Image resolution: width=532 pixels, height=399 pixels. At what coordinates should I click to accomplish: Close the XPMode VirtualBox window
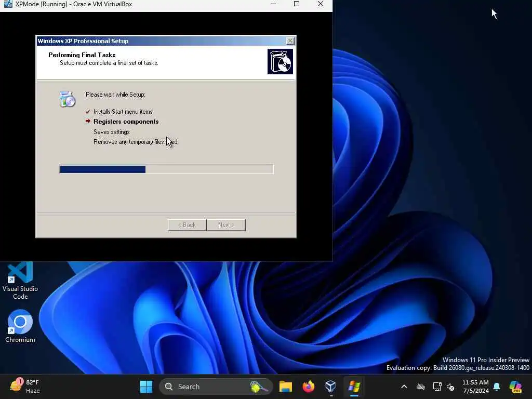[x=320, y=4]
